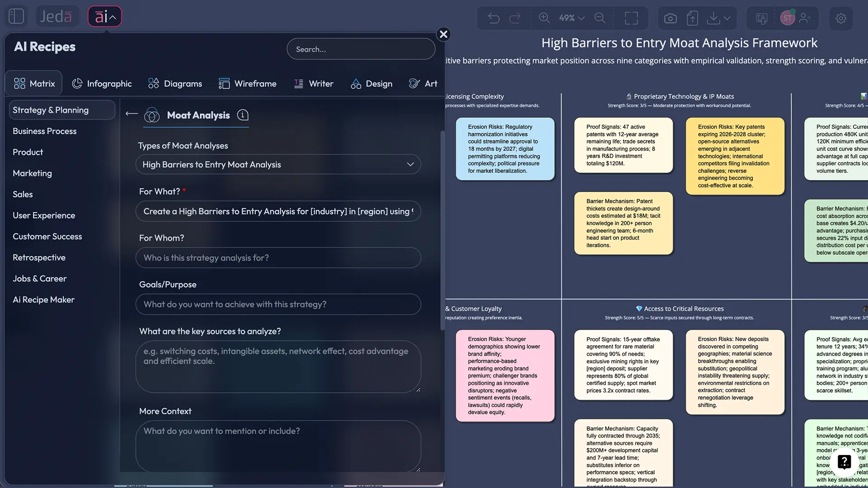Viewport: 868px width, 488px height.
Task: Open the download options chevron
Action: coord(727,18)
